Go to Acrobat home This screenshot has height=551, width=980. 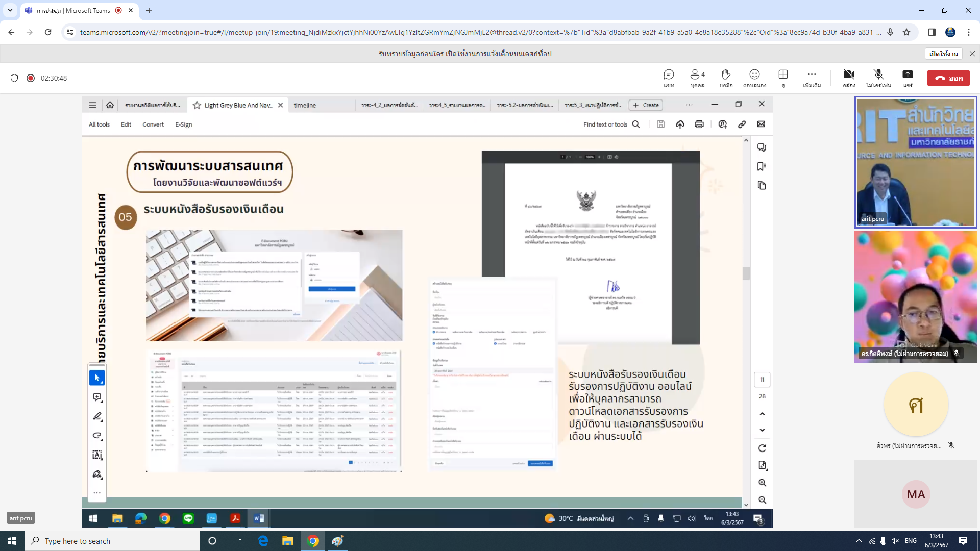110,105
